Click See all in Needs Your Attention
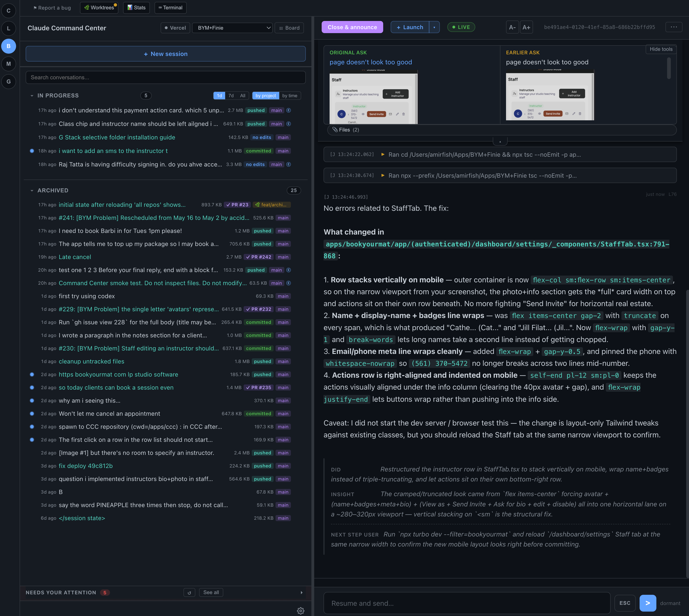Image resolution: width=689 pixels, height=616 pixels. point(211,592)
